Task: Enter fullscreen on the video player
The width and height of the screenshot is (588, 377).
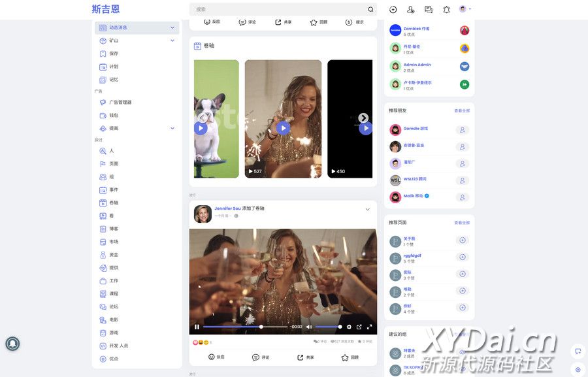Action: pyautogui.click(x=369, y=327)
